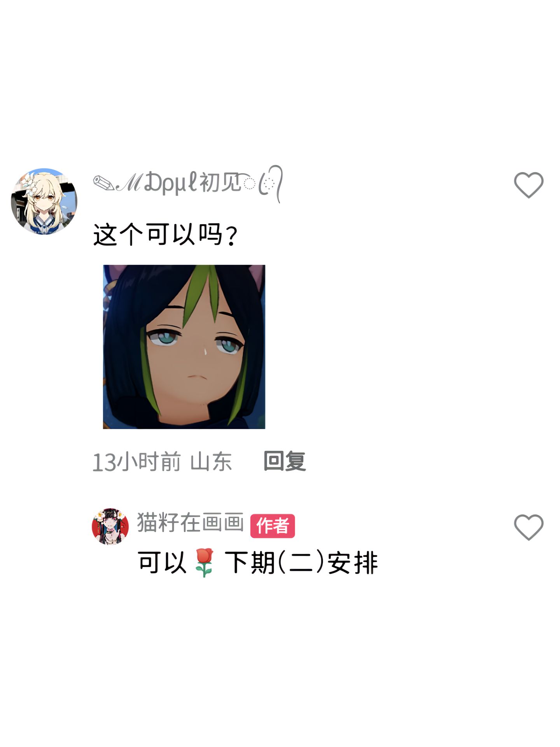Click the reply text 下期(二)安排

coord(301,563)
